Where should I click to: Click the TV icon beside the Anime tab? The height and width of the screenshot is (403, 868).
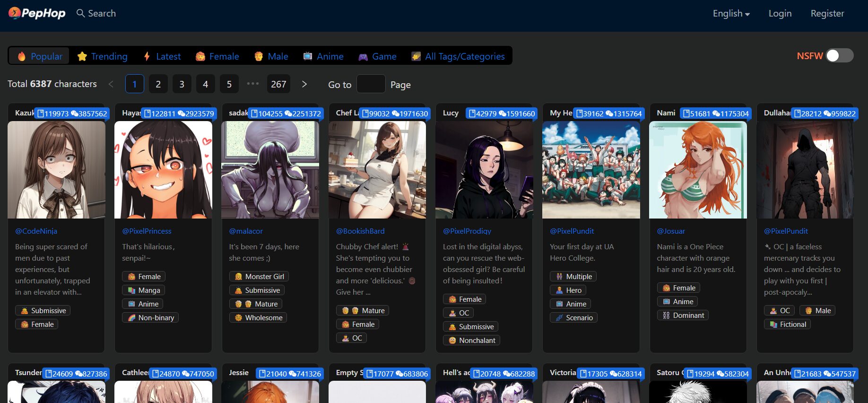click(x=308, y=56)
